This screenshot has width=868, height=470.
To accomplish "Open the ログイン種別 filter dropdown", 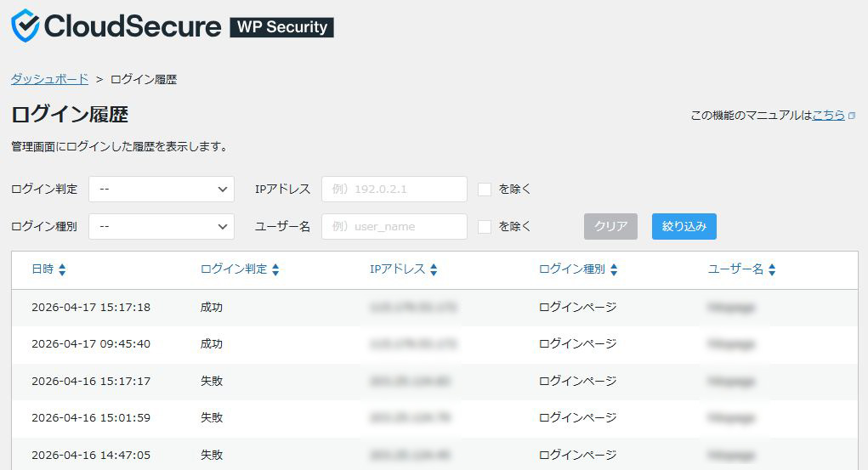I will click(x=162, y=226).
